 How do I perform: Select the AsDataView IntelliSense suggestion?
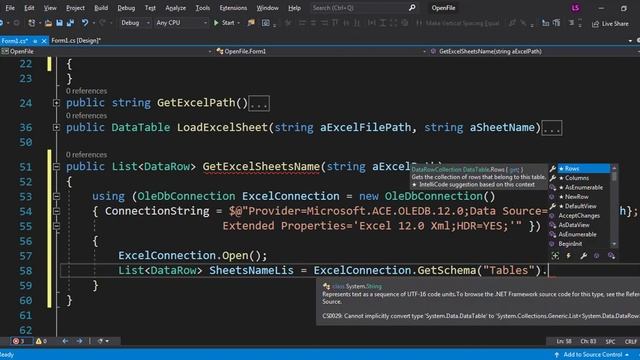(580, 225)
